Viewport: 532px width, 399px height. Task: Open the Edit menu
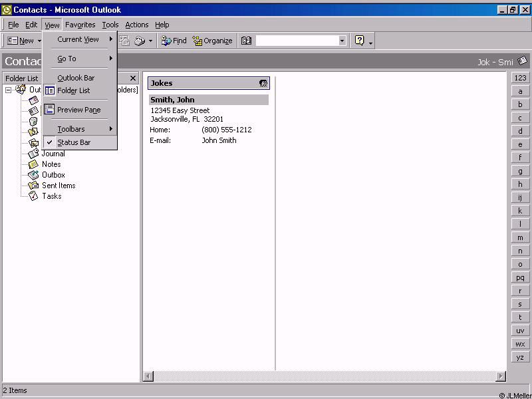(x=31, y=25)
